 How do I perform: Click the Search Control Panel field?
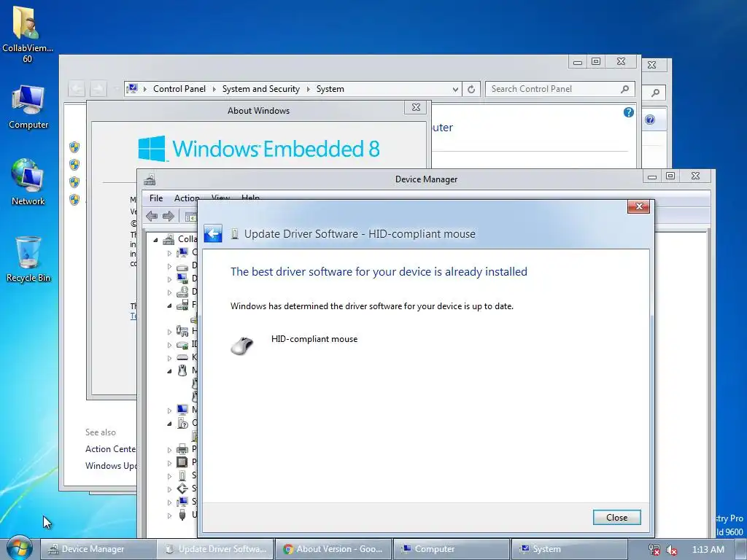(560, 89)
